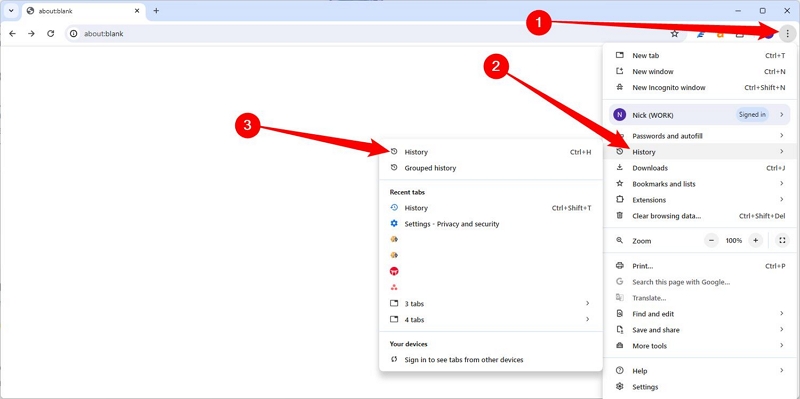
Task: Click the bookmark star in address bar
Action: (674, 34)
